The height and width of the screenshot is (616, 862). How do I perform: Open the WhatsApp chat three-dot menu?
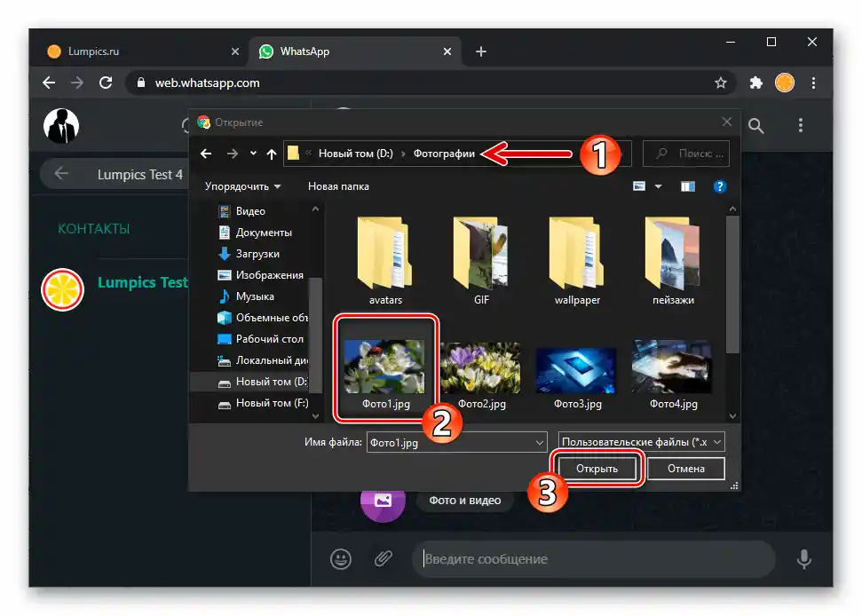[801, 125]
